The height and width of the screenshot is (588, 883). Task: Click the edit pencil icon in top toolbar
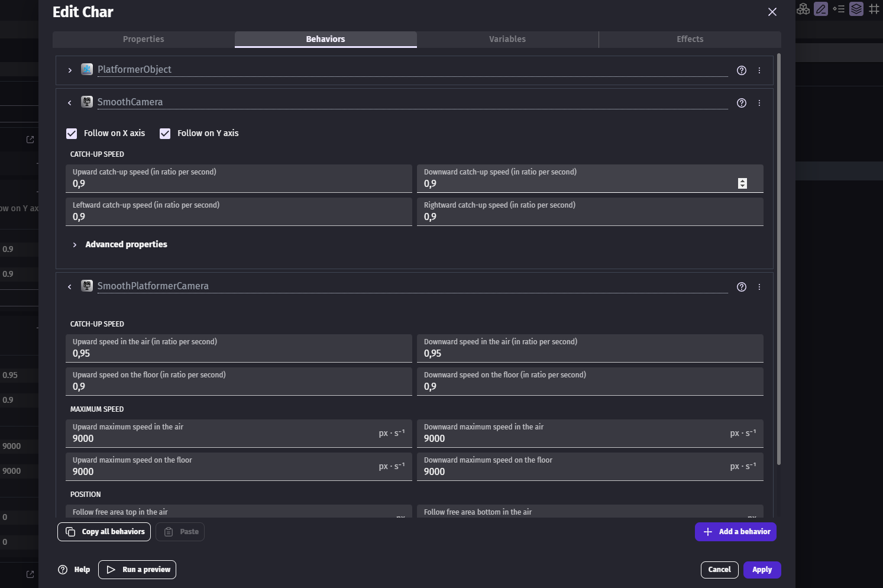[821, 9]
